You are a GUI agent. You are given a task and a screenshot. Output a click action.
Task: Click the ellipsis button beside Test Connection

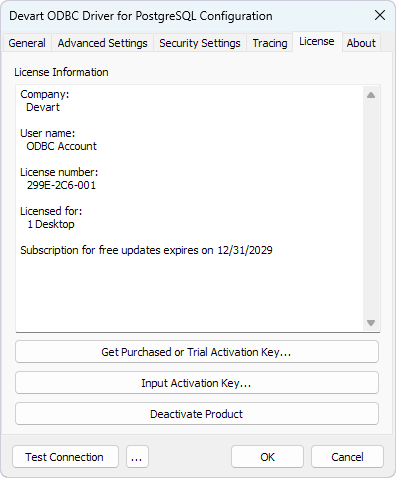(x=137, y=457)
